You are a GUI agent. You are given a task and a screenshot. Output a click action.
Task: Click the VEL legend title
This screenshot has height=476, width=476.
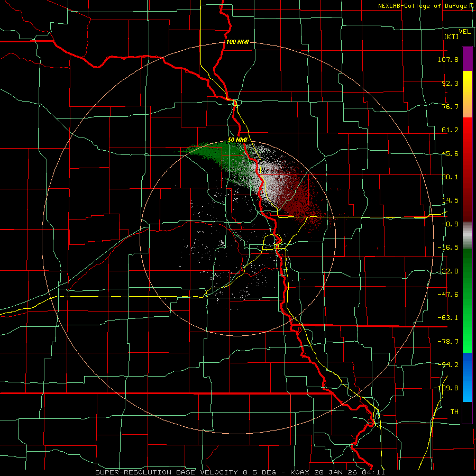464,32
